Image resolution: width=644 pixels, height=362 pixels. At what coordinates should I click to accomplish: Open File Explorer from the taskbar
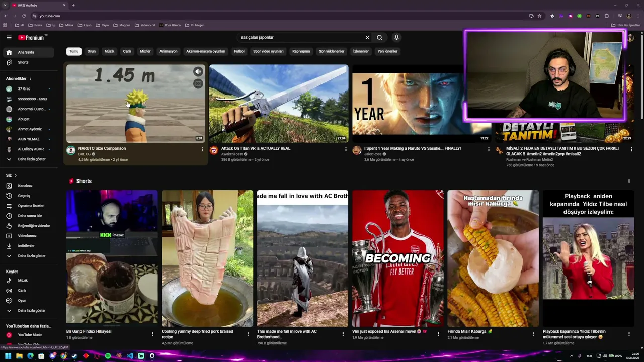click(x=19, y=356)
